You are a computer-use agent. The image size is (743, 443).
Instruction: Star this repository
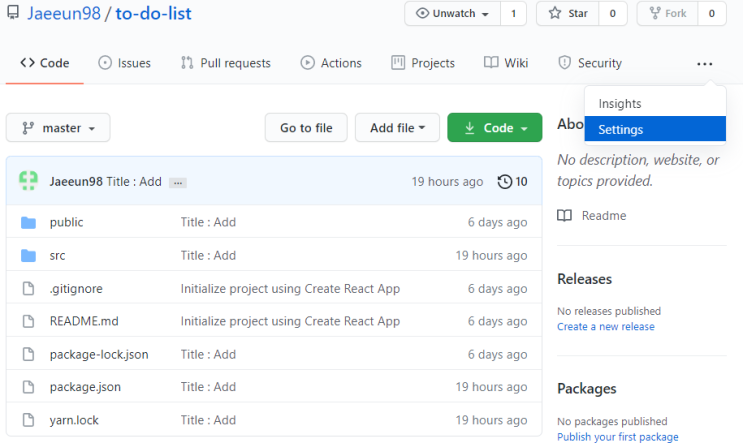pyautogui.click(x=568, y=14)
